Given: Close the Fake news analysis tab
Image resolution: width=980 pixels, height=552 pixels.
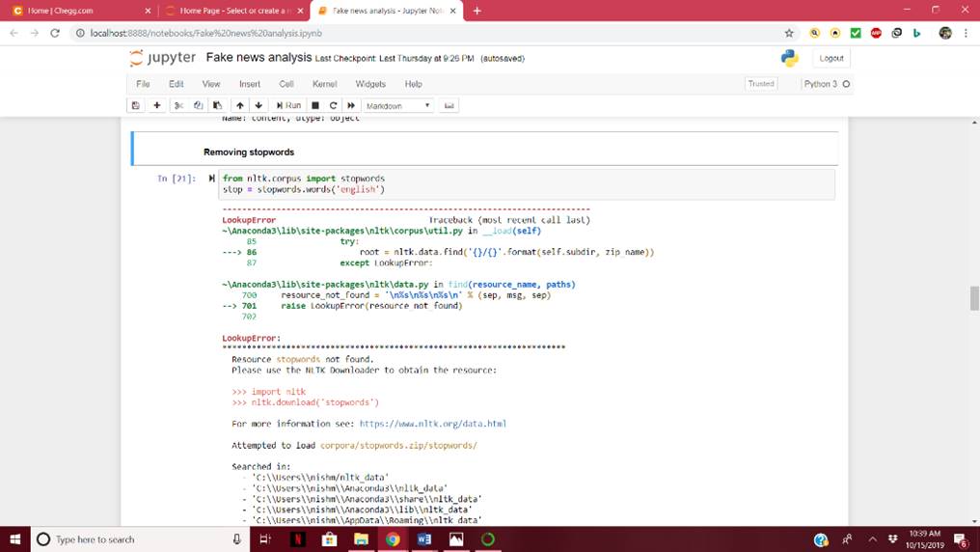Looking at the screenshot, I should click(x=453, y=11).
